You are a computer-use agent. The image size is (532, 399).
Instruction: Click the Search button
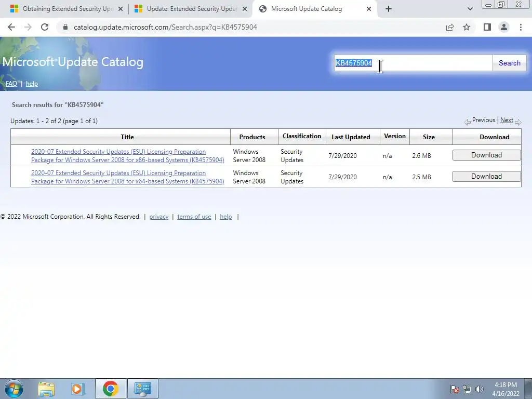[509, 63]
